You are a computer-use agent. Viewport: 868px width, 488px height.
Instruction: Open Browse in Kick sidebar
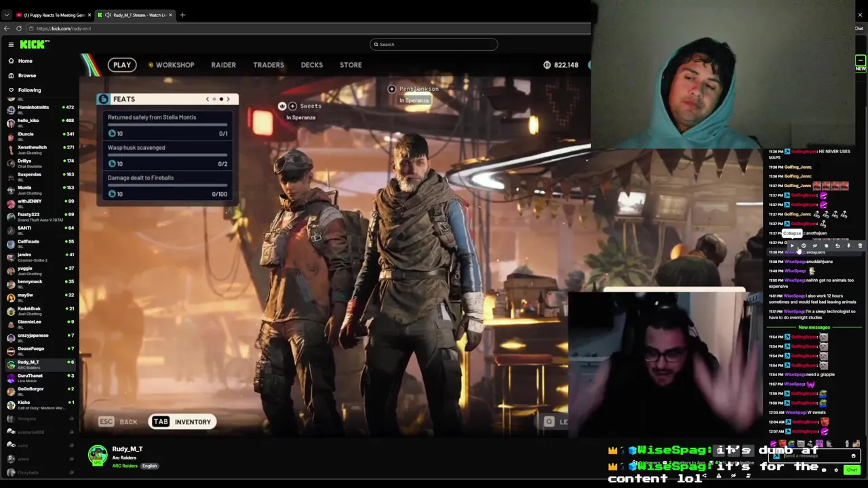point(27,75)
